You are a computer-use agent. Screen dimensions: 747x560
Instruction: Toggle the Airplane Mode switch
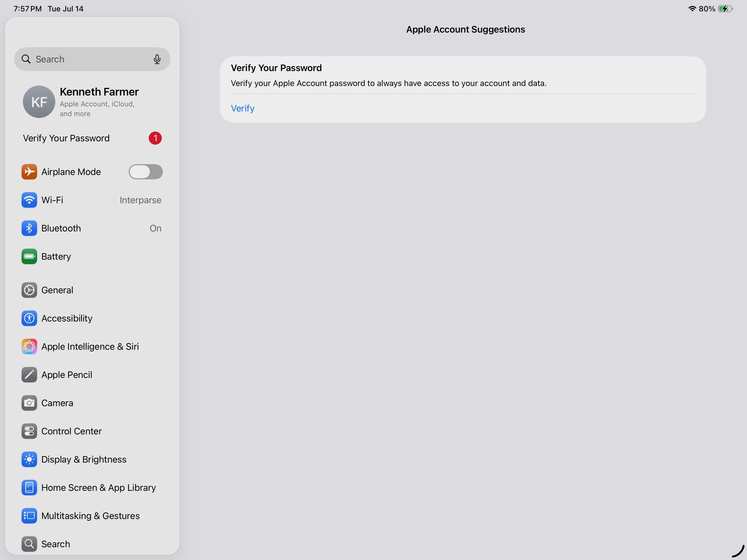[145, 172]
